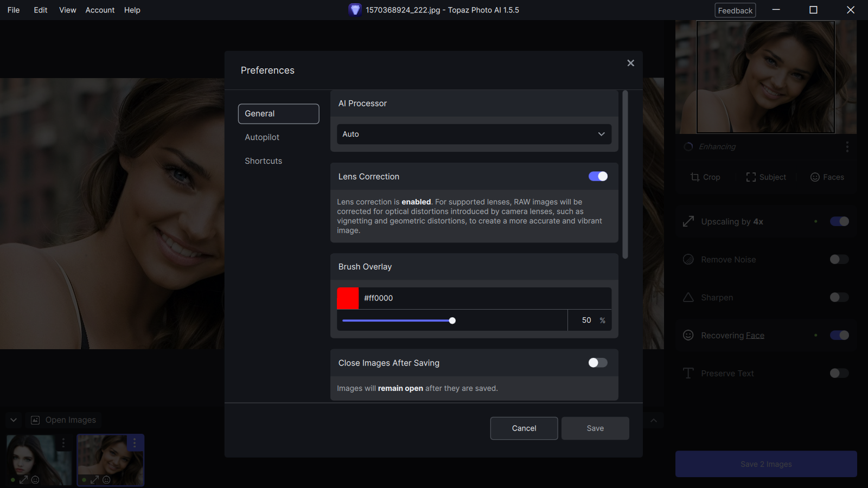This screenshot has width=868, height=488.
Task: Collapse the Open Images panel chevron
Action: click(x=14, y=420)
